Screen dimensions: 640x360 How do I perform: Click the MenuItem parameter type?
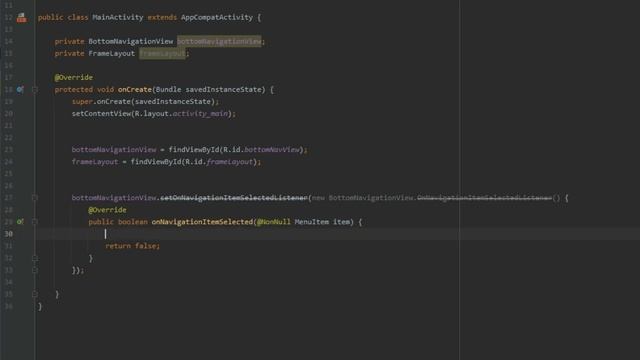pos(311,222)
